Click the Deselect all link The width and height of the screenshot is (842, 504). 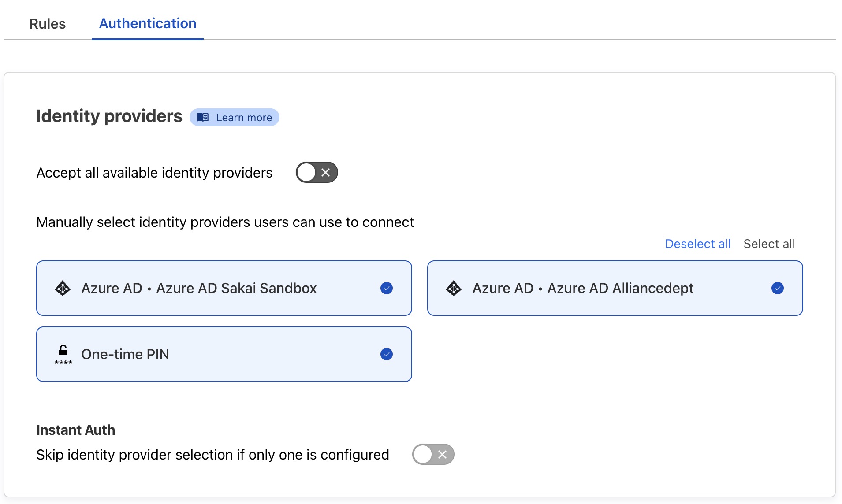(697, 244)
